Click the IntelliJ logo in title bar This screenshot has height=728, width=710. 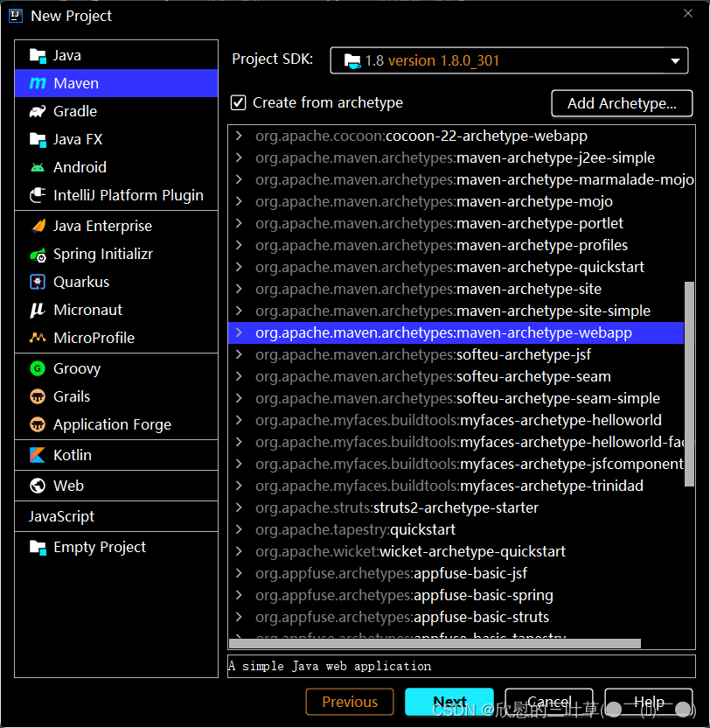[16, 16]
